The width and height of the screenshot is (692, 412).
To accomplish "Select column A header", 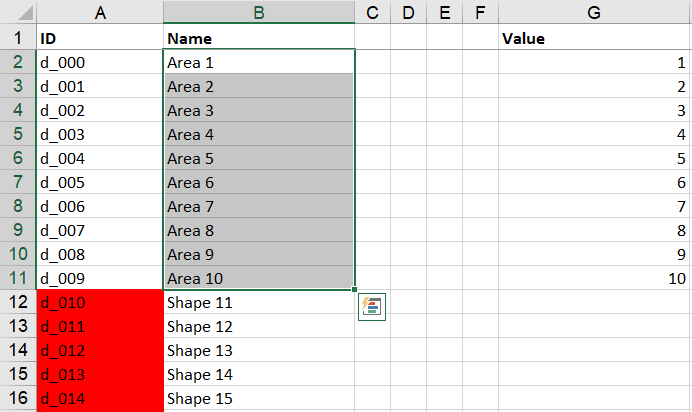I will pos(100,12).
